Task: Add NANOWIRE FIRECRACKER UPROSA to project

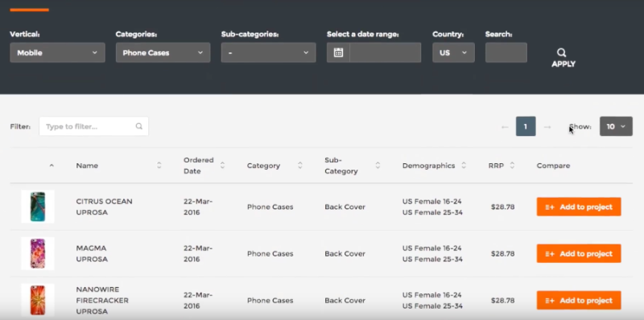Action: coord(579,301)
